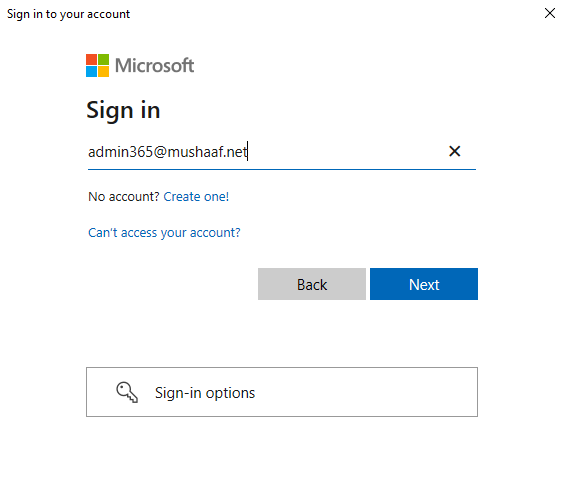Click the key icon in Sign-in options
The image size is (565, 487).
pos(127,392)
